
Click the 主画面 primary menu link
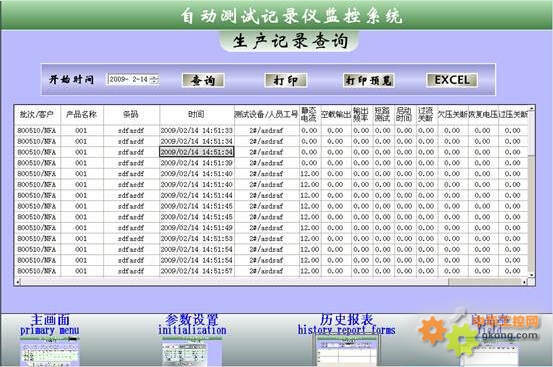[x=50, y=324]
